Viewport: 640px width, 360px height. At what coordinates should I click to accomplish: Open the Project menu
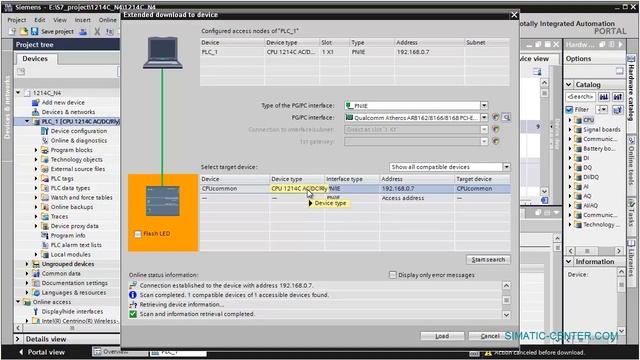click(17, 20)
